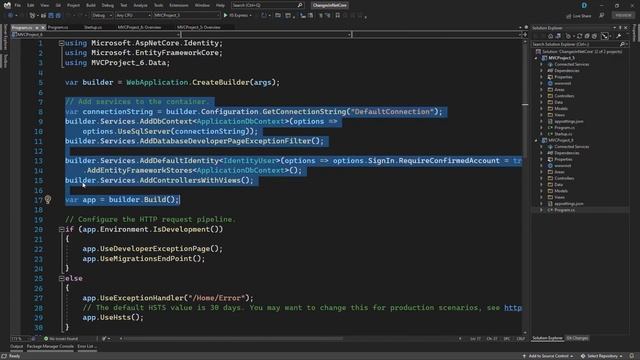The height and width of the screenshot is (360, 640).
Task: Collapse the MVCProject_6 project node
Action: (536, 140)
